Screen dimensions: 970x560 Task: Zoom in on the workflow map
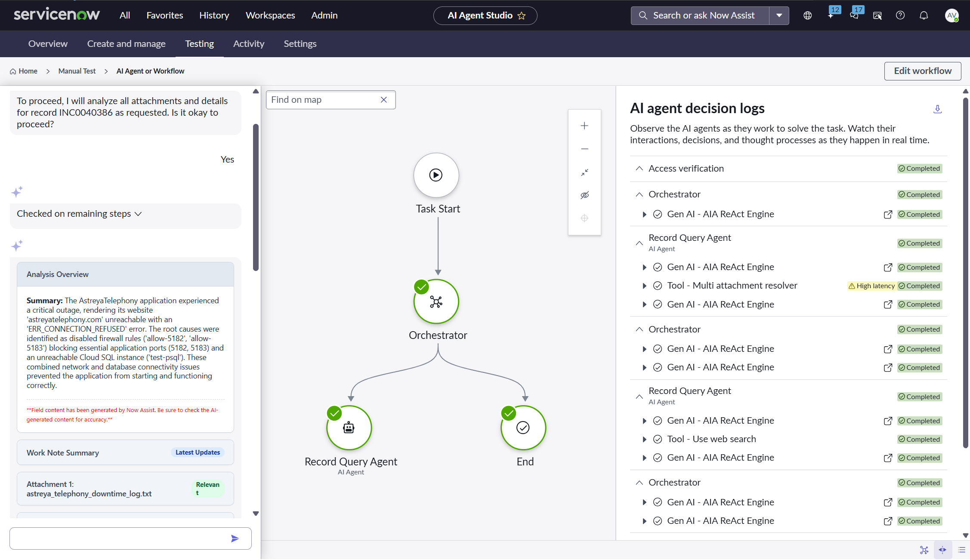coord(584,126)
